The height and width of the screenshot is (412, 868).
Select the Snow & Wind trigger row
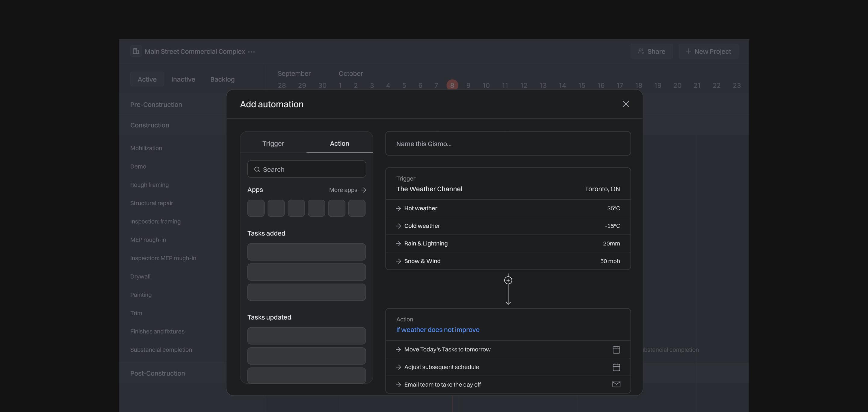(508, 261)
